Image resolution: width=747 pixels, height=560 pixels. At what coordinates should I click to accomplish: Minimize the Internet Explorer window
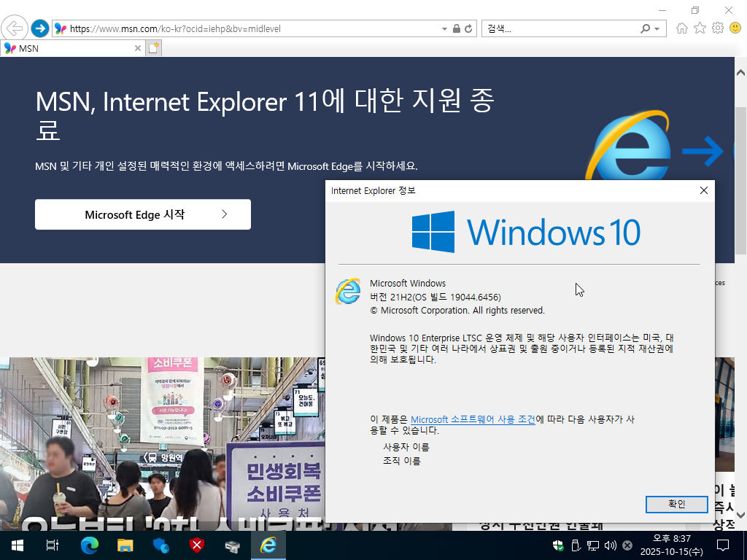662,10
